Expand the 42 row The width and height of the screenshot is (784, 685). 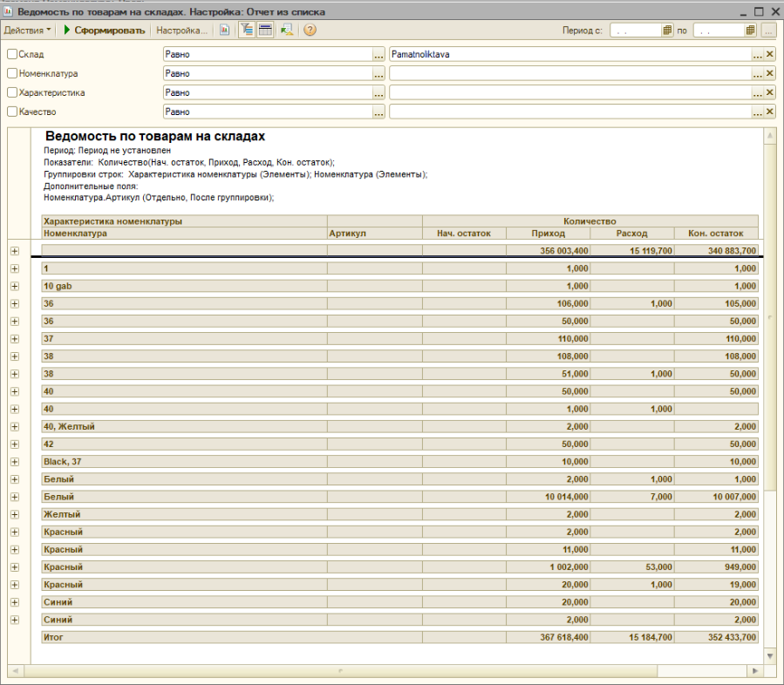(x=15, y=444)
